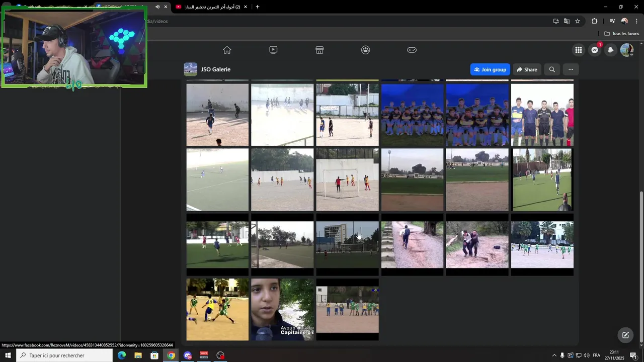Screen dimensions: 644x362
Task: Open the yellow jersey players tackling video
Action: click(x=217, y=309)
